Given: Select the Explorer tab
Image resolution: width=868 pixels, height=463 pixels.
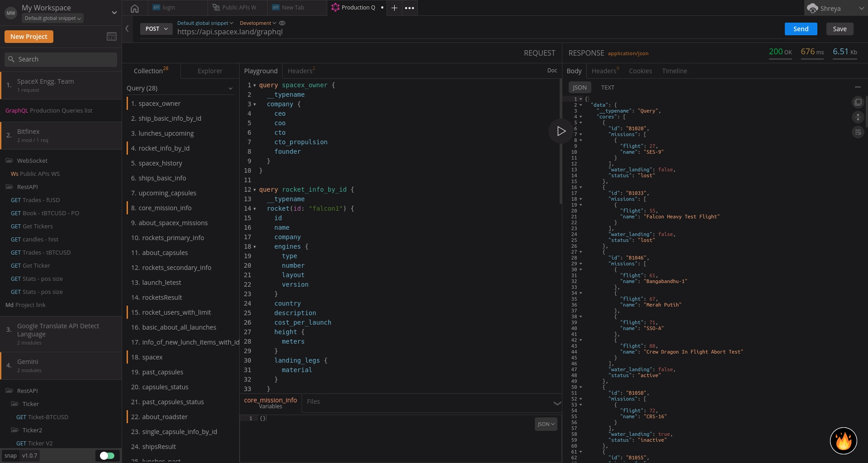Looking at the screenshot, I should pos(210,71).
